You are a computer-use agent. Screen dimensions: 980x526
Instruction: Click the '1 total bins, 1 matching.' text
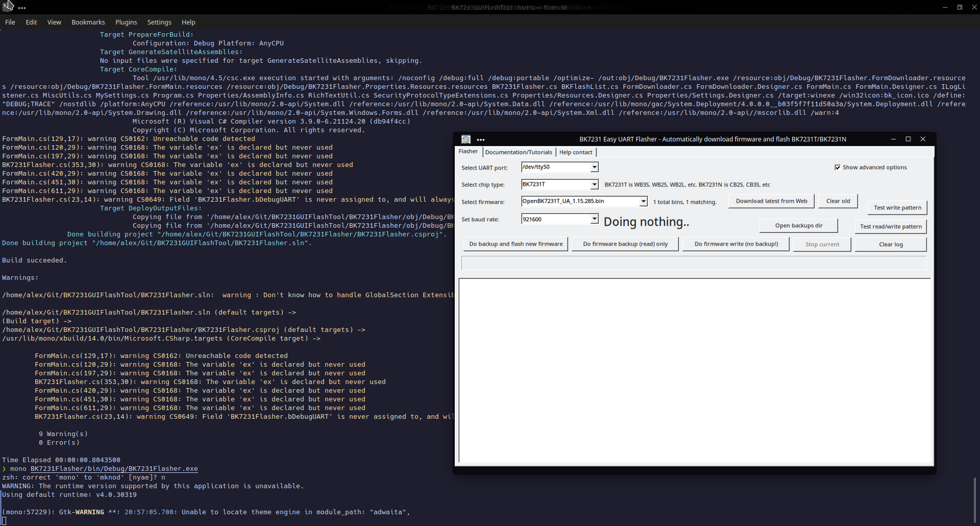(x=684, y=202)
